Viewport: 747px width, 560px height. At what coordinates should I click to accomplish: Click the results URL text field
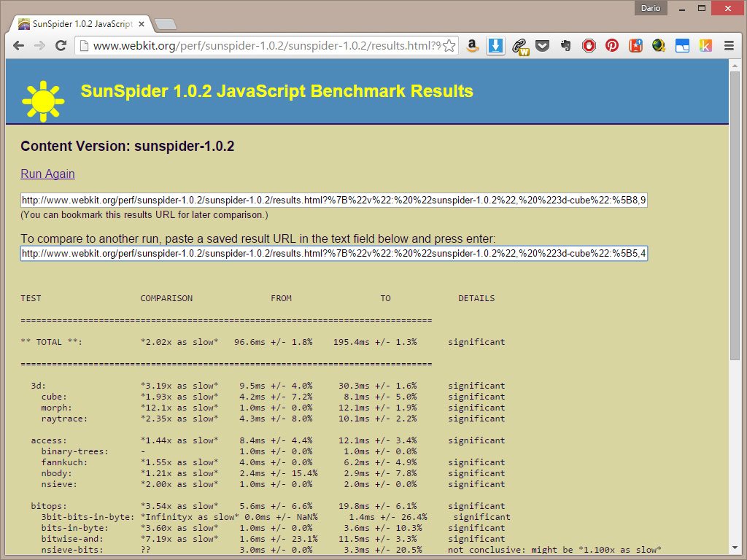(x=333, y=200)
